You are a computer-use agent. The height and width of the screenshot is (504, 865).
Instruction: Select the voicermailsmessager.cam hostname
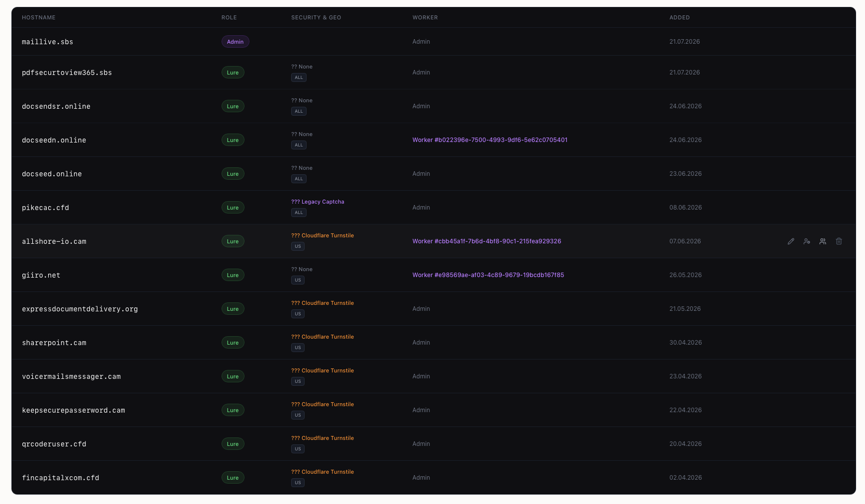(x=71, y=376)
